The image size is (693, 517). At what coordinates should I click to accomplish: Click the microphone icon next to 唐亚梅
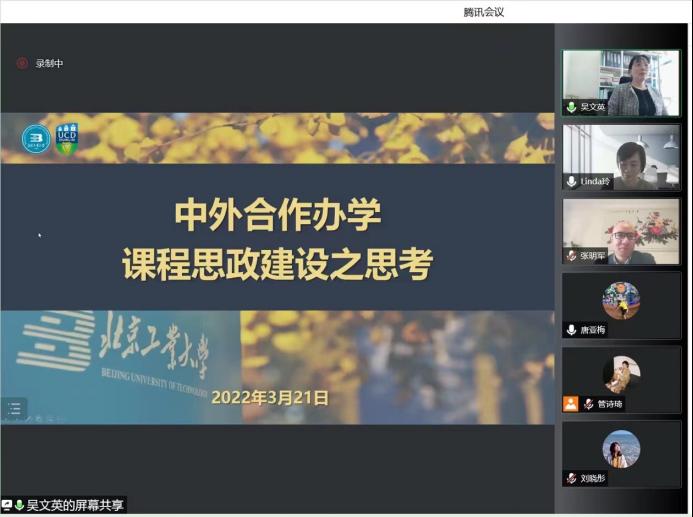571,330
